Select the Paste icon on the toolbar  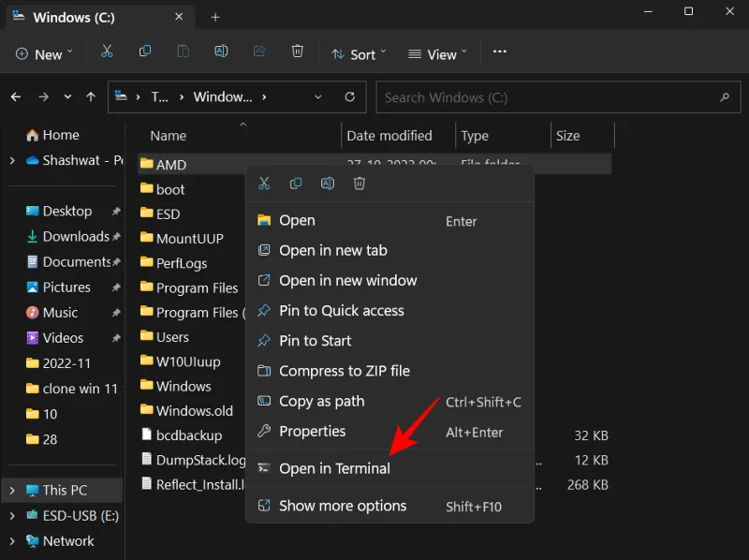coord(184,52)
